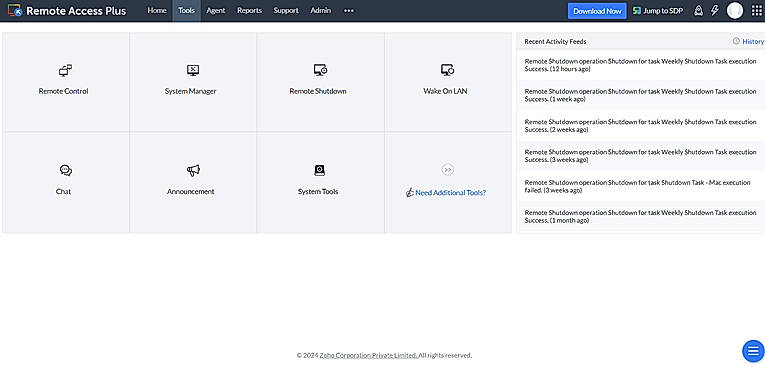
Task: Open the Wake On LAN tool icon
Action: click(447, 70)
